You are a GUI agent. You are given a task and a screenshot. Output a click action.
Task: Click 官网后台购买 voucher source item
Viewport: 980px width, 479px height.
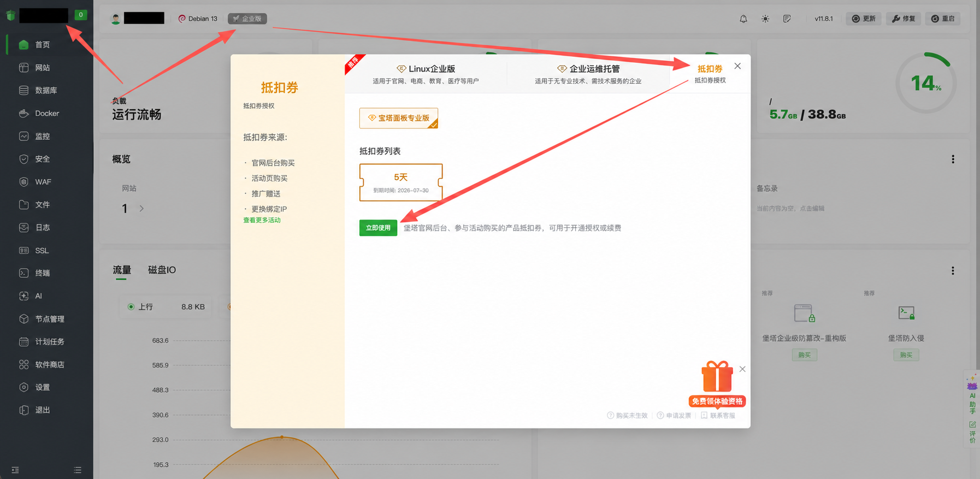click(273, 163)
